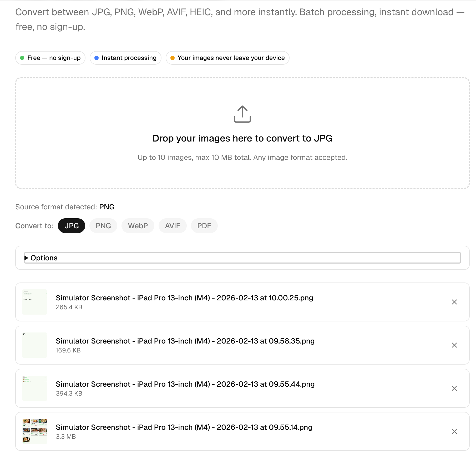The image size is (476, 454).
Task: Click thumbnail of the 09.58.35.png screenshot
Action: pos(35,345)
